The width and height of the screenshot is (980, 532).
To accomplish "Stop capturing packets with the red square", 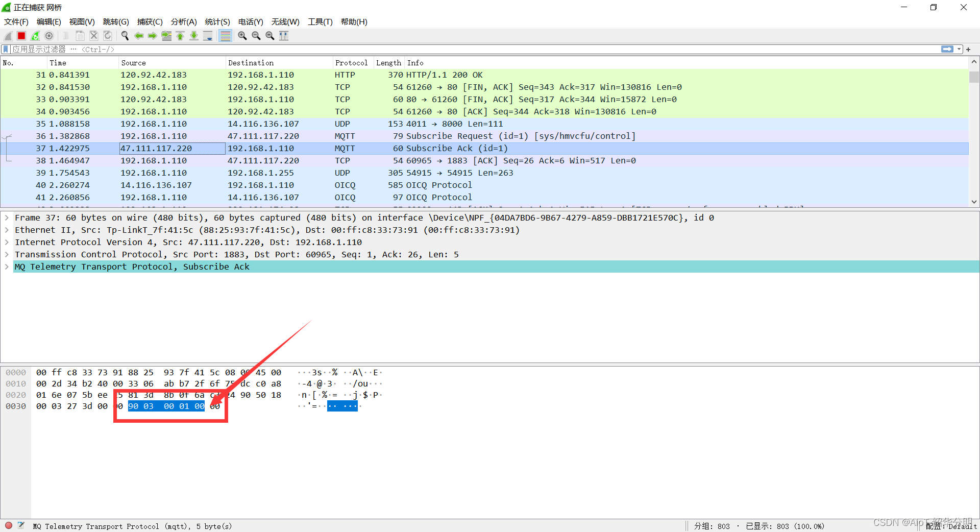I will pos(21,36).
